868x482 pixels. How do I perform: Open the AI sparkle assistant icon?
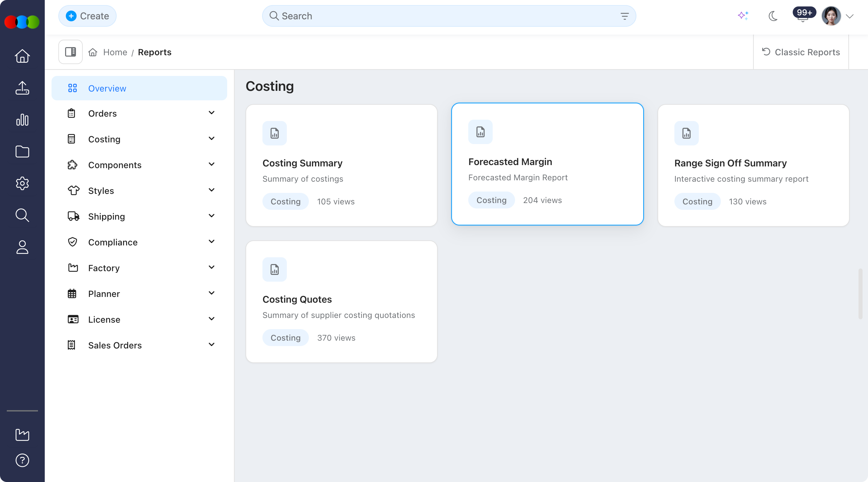click(x=743, y=16)
